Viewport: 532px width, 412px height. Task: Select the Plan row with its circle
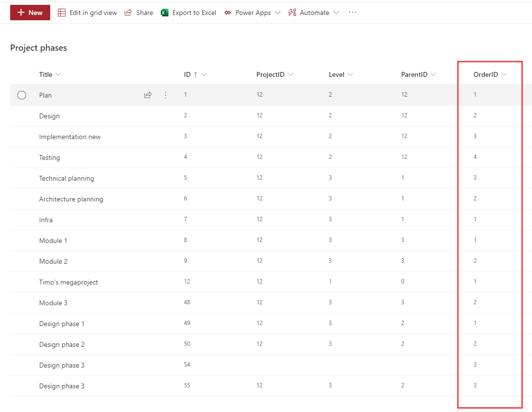click(22, 95)
